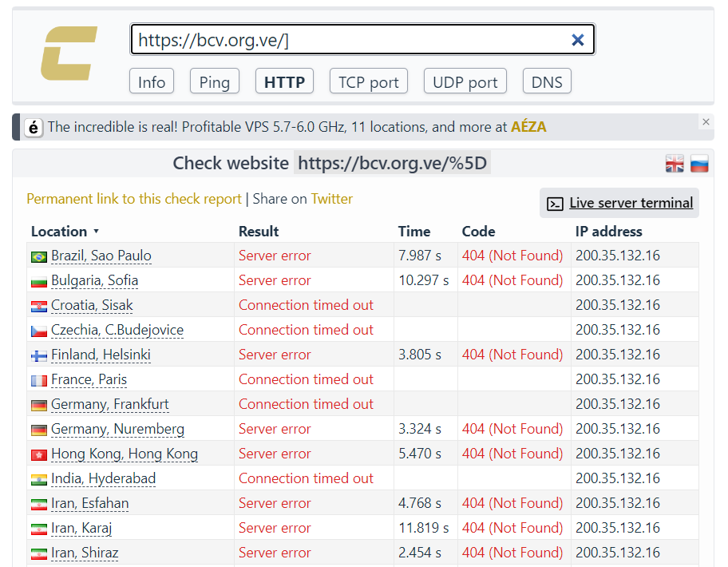
Task: Clear the URL field with the X icon
Action: click(x=578, y=40)
